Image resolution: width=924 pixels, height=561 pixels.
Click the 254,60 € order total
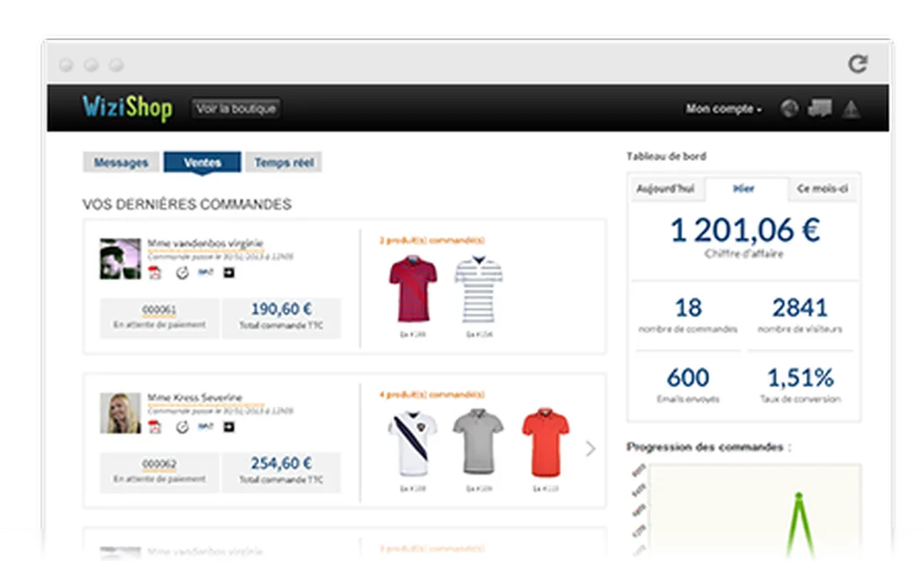pos(281,464)
